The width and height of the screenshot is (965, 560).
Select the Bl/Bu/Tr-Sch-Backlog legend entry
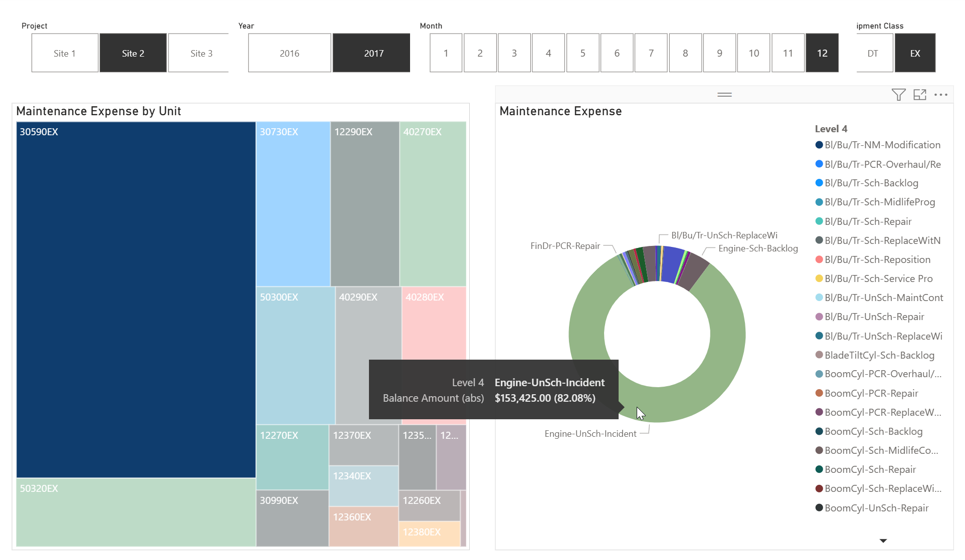pos(871,183)
